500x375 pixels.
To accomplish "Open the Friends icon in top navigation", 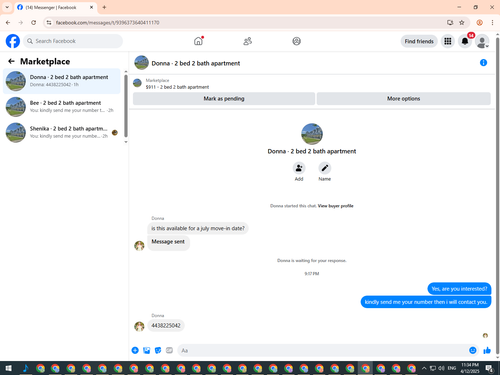I will 247,41.
